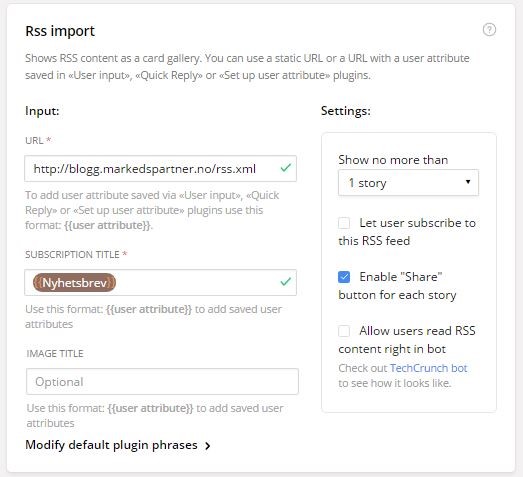523x477 pixels.
Task: Open the TechCrunch bot link
Action: pyautogui.click(x=428, y=368)
